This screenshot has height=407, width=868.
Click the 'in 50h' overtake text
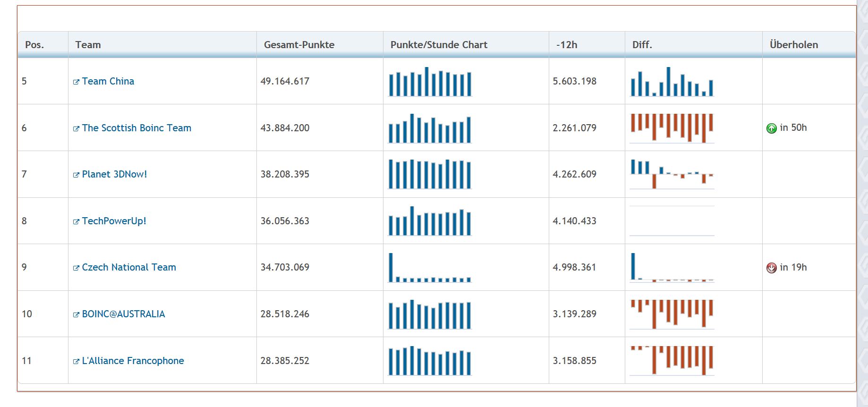click(x=793, y=127)
